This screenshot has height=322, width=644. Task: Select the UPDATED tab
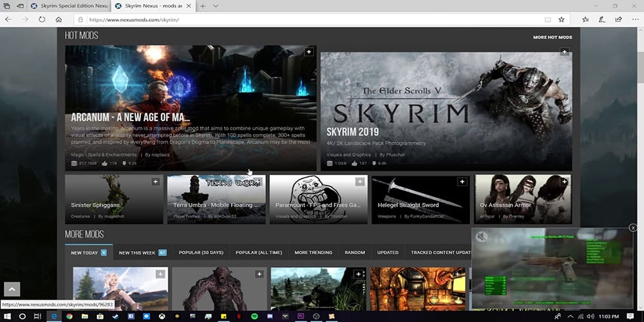tap(388, 252)
